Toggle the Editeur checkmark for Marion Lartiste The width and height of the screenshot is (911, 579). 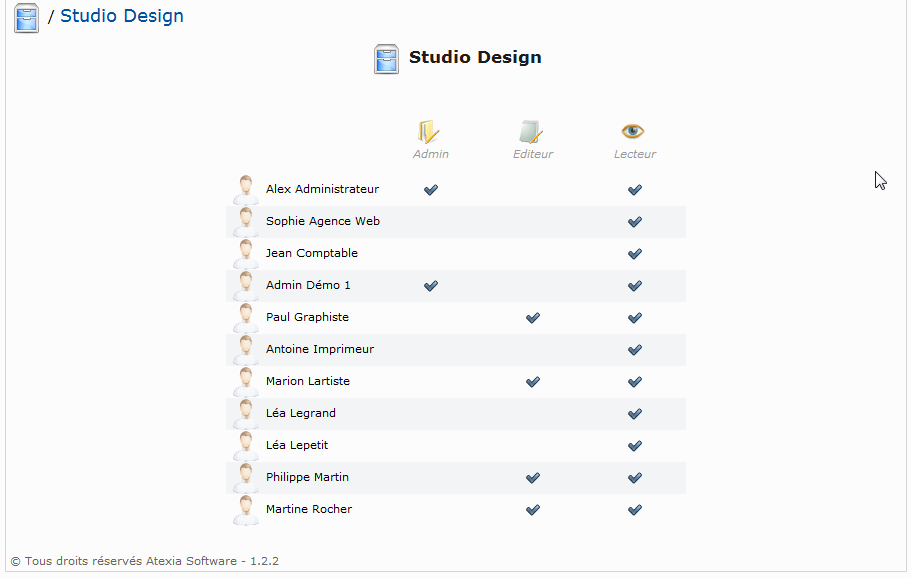[x=533, y=382]
